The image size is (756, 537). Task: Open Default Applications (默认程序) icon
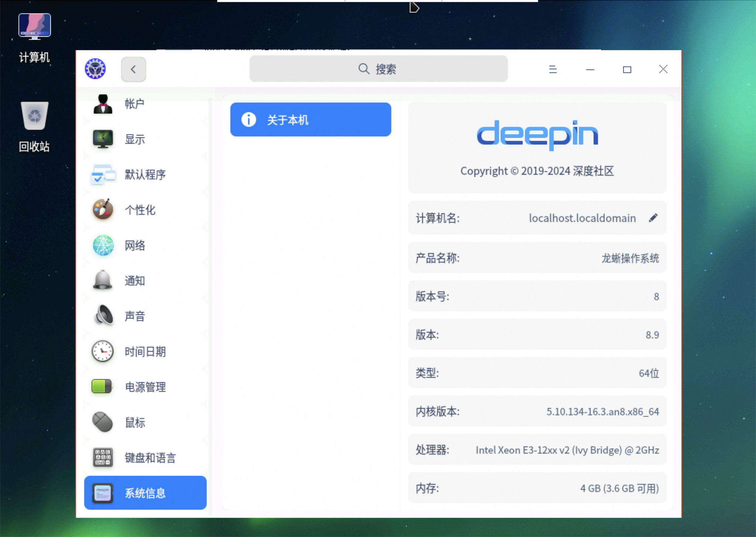[103, 174]
